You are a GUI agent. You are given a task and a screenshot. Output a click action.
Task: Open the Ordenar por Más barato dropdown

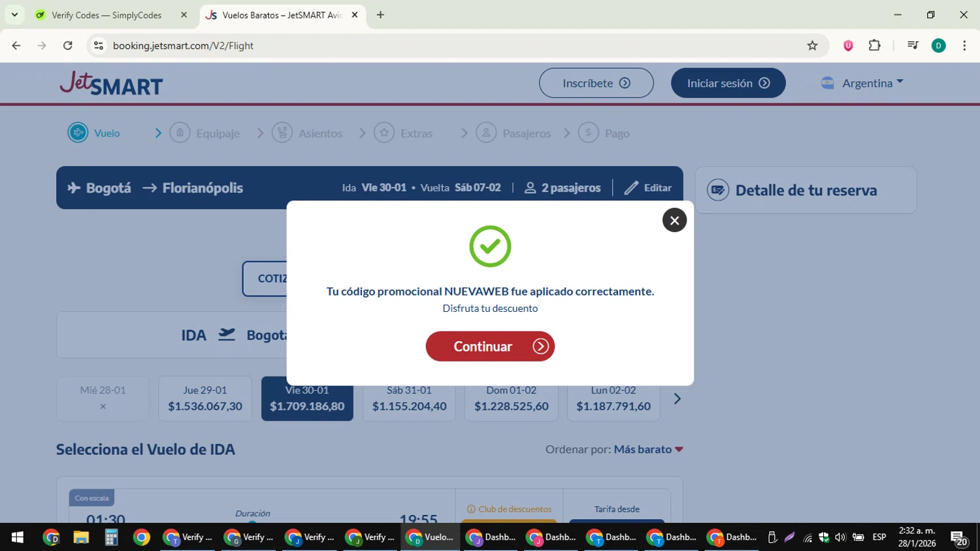point(648,450)
